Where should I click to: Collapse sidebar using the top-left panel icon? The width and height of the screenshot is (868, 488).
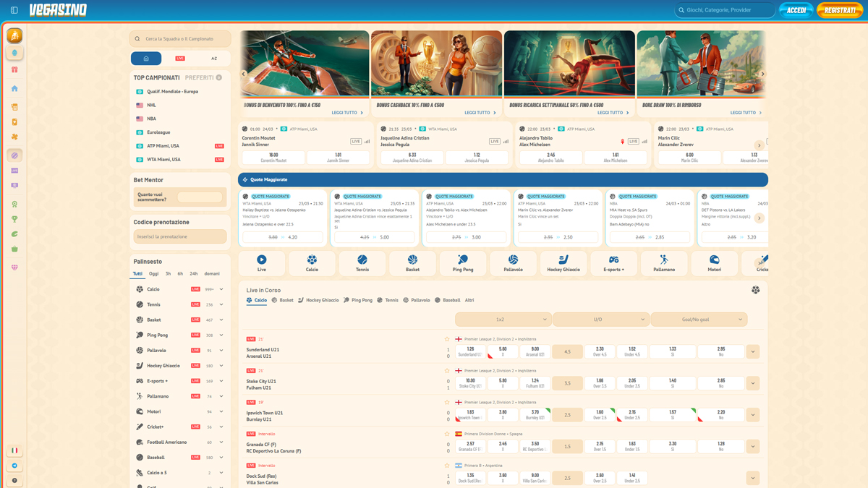pyautogui.click(x=14, y=10)
